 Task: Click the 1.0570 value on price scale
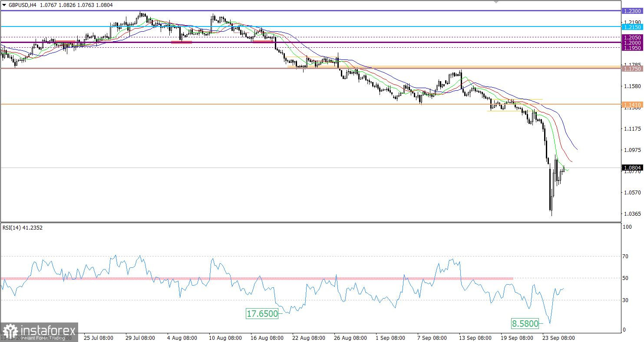633,192
